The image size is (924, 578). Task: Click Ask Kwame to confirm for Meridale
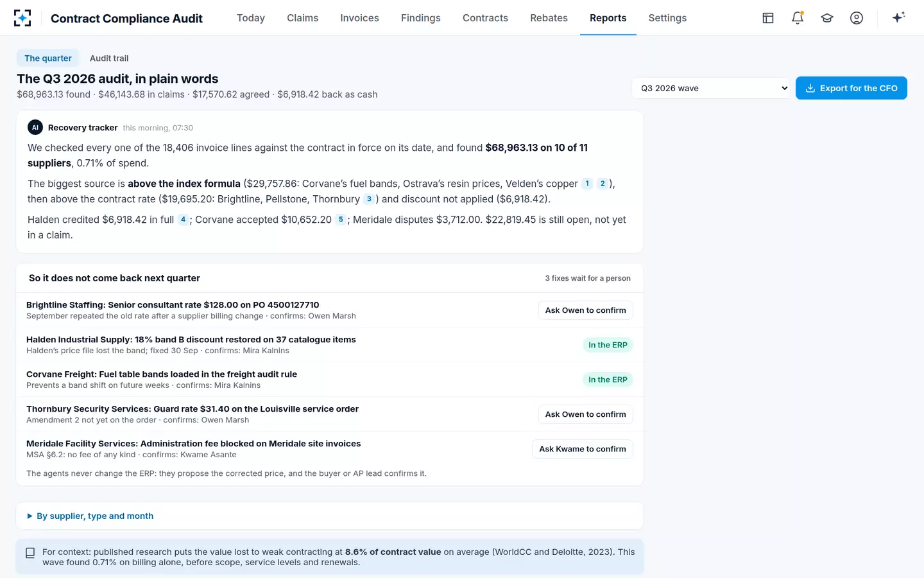pyautogui.click(x=583, y=449)
